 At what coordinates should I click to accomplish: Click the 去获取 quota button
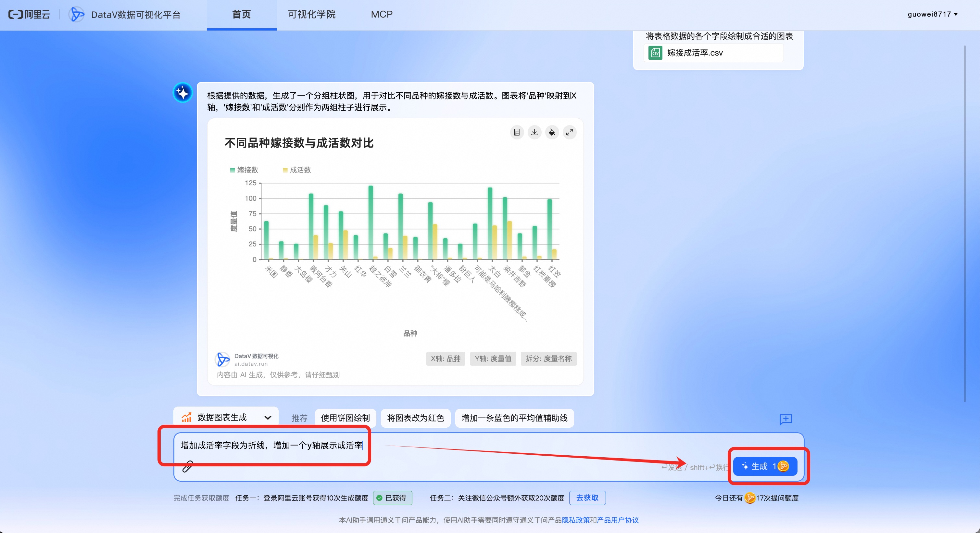tap(587, 498)
